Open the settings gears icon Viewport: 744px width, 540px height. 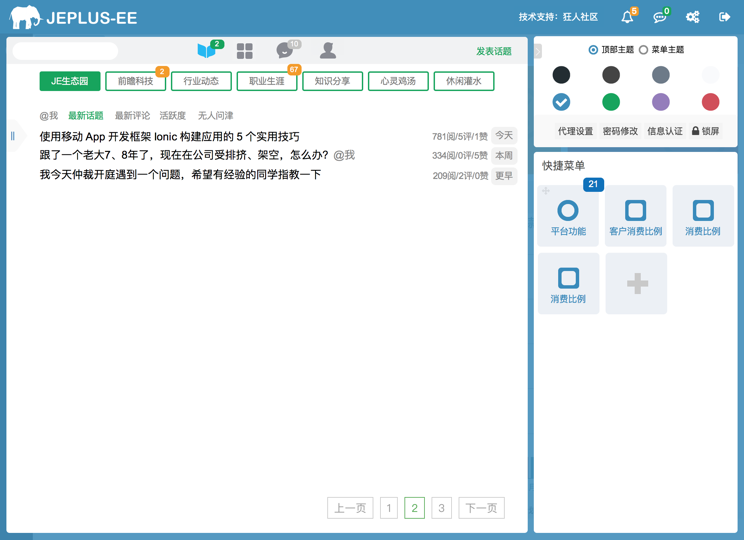[x=692, y=17]
